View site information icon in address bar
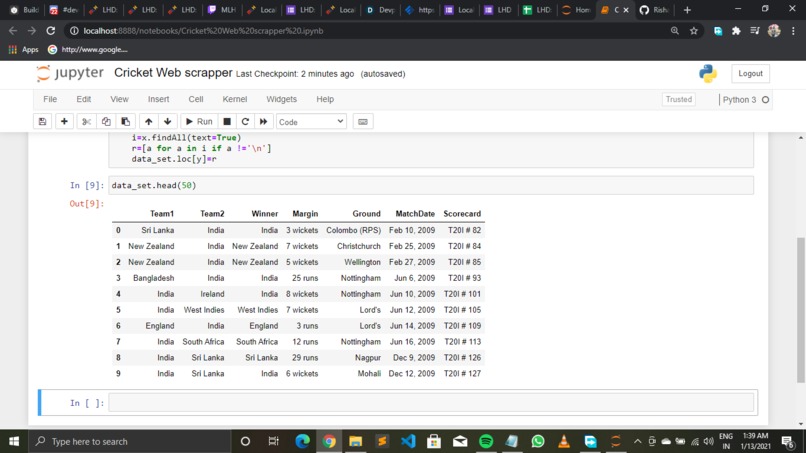This screenshot has width=806, height=453. point(74,31)
